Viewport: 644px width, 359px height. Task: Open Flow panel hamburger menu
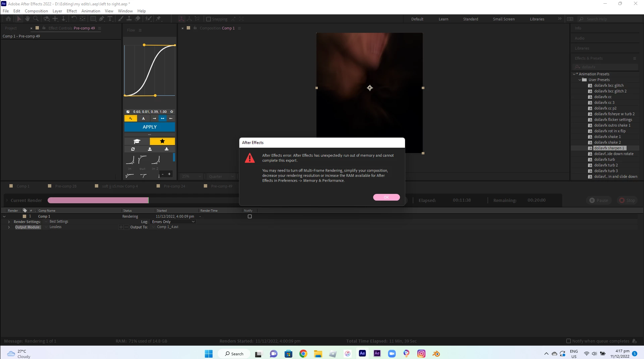click(140, 30)
